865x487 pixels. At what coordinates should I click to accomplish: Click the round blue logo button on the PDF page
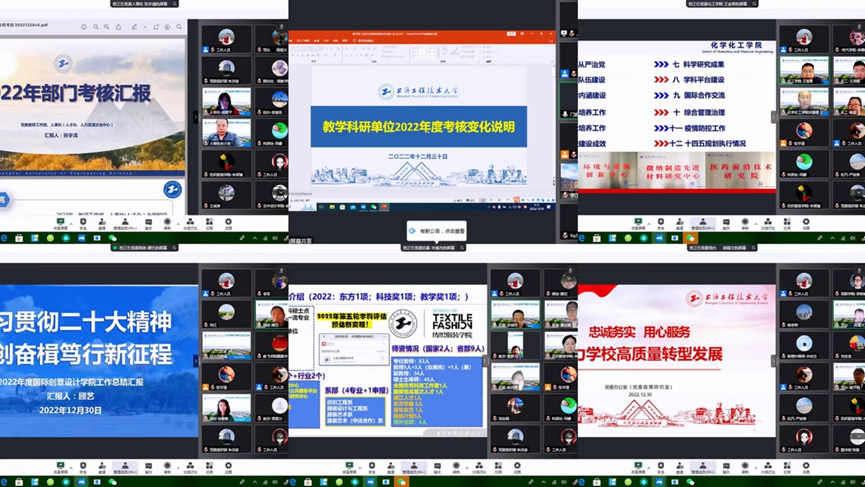coord(172,189)
